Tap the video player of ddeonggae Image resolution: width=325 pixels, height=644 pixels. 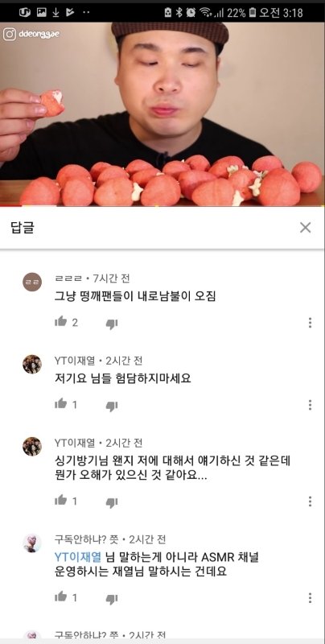click(x=162, y=114)
